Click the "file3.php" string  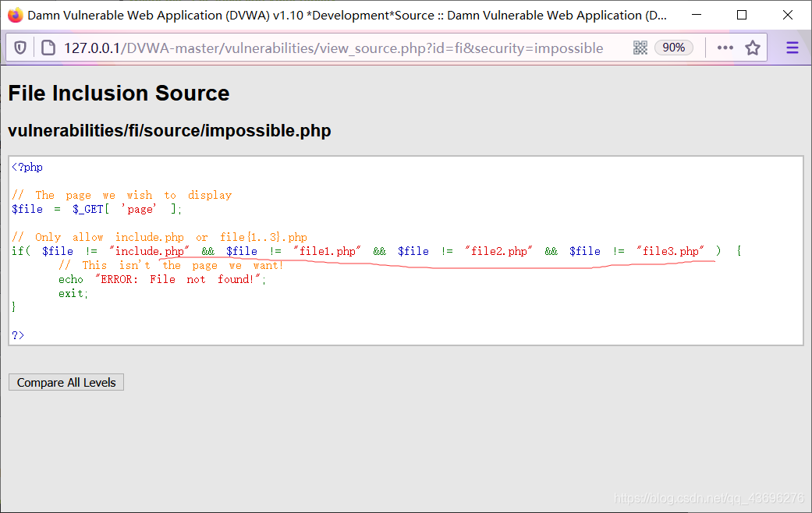tap(671, 251)
